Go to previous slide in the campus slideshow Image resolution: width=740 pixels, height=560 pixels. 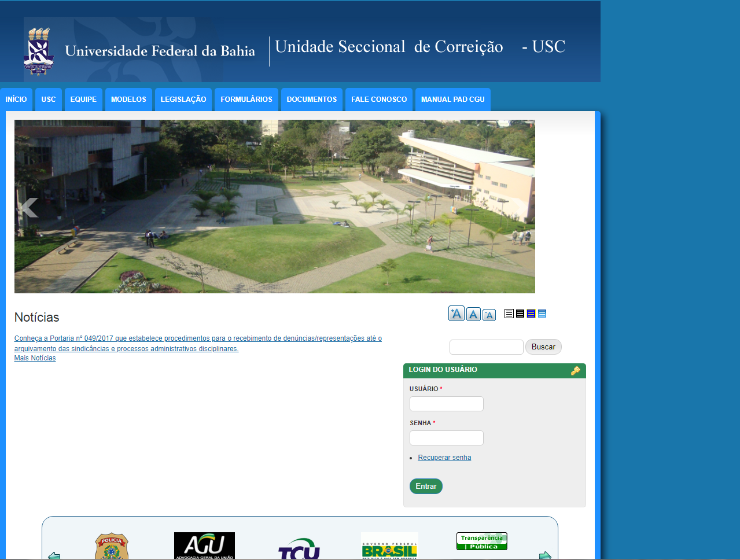click(x=29, y=207)
